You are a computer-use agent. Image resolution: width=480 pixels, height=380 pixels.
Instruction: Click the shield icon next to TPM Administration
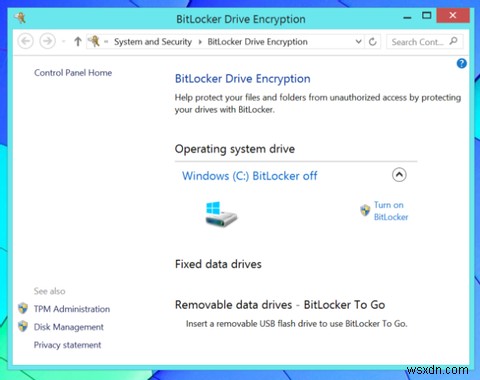[23, 308]
